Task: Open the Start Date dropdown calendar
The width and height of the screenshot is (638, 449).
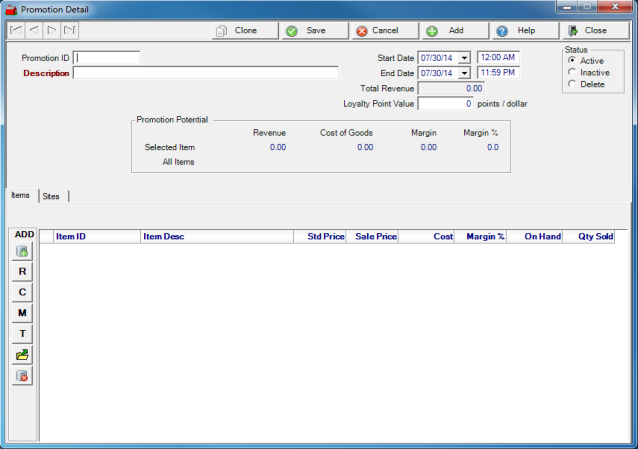Action: coord(464,58)
